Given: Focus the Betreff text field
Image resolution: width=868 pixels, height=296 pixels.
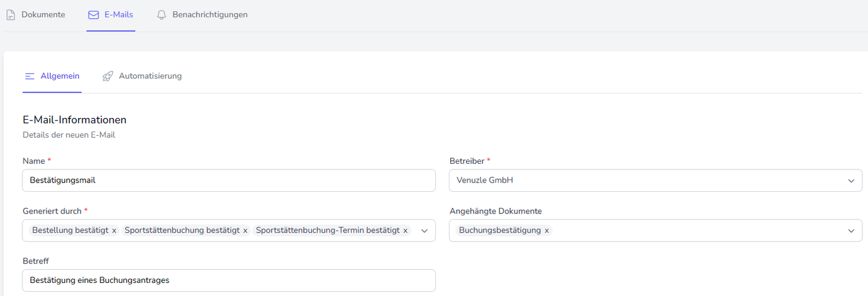Looking at the screenshot, I should tap(229, 280).
